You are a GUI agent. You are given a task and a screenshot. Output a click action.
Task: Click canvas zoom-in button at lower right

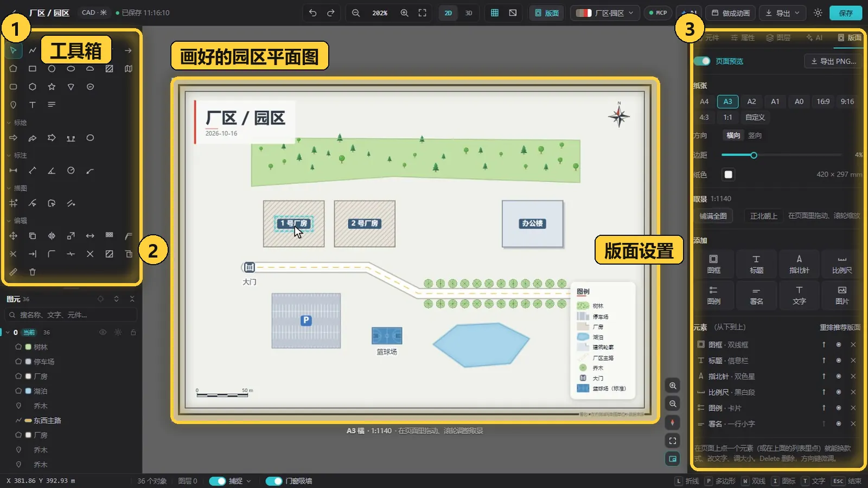673,386
